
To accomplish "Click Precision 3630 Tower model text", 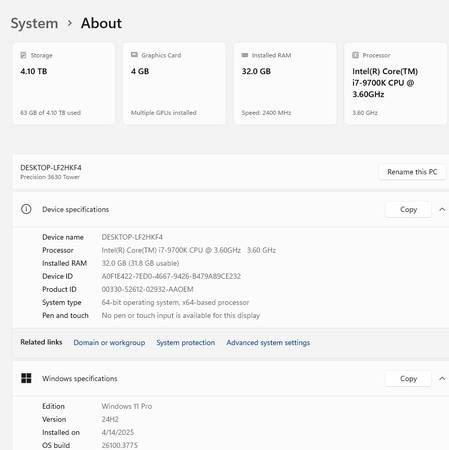I will pos(50,177).
